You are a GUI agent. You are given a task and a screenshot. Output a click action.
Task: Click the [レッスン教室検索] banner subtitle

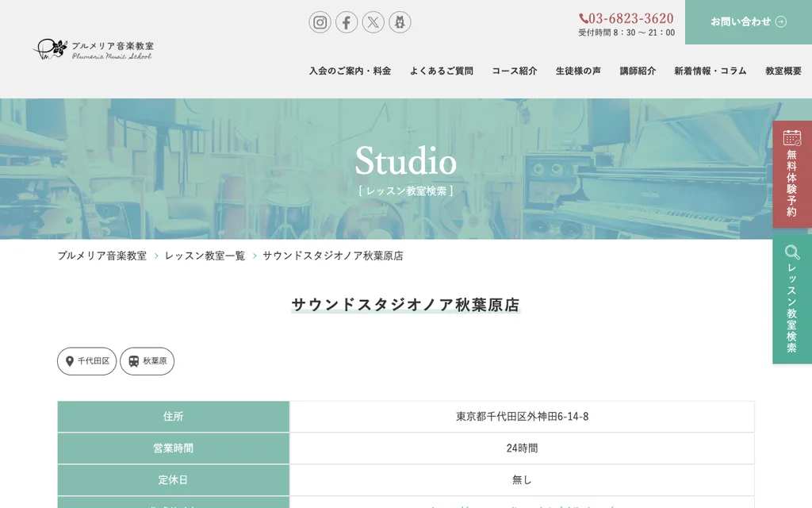pyautogui.click(x=406, y=190)
